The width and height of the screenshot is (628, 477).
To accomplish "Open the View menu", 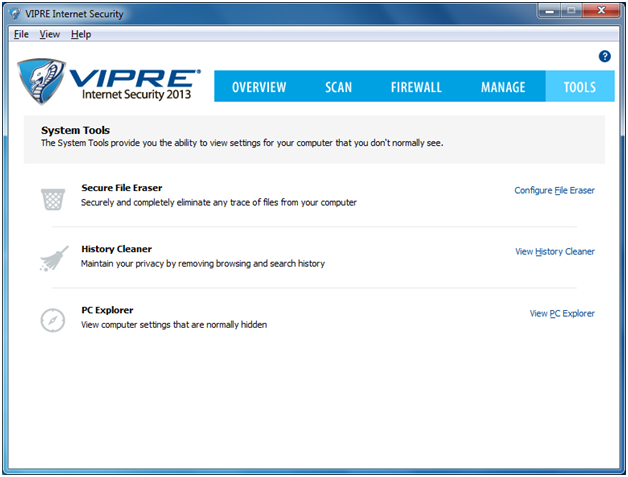I will pos(50,34).
